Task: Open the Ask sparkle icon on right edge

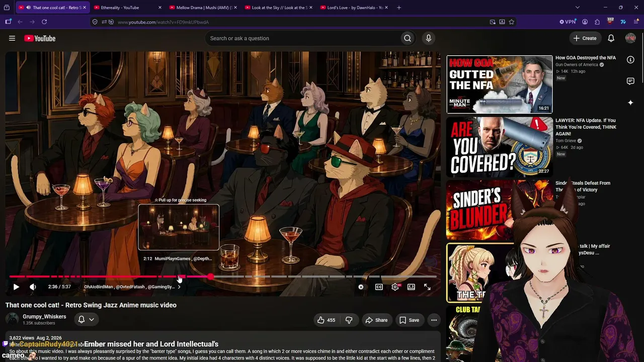Action: point(630,103)
